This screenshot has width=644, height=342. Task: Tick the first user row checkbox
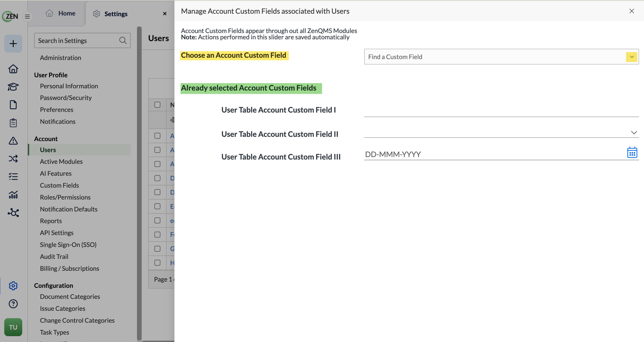(157, 136)
